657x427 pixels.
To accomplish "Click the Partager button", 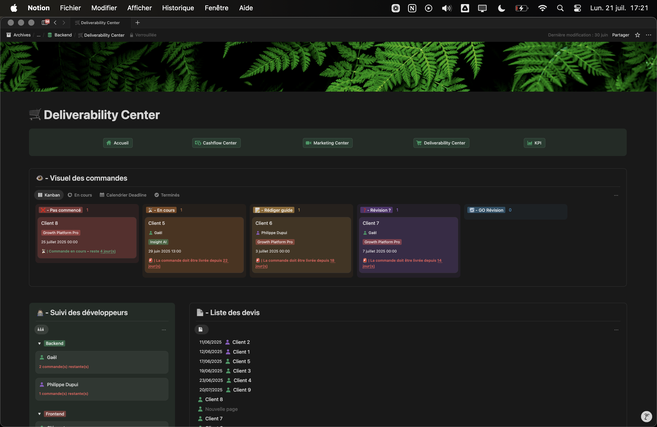I will [620, 35].
